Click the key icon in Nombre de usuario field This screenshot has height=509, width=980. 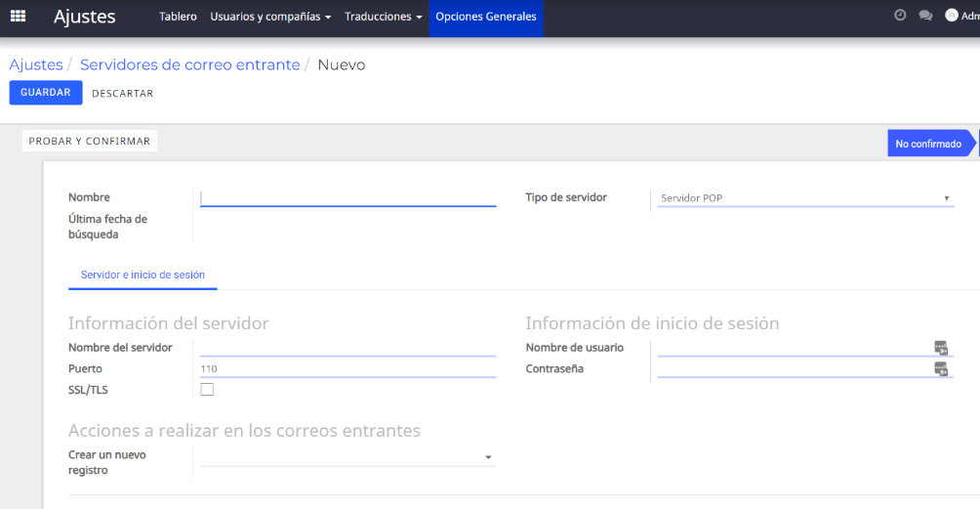(941, 348)
